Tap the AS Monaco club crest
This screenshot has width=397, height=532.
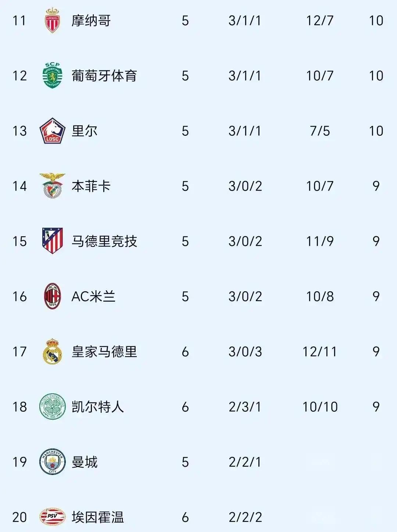pyautogui.click(x=52, y=20)
